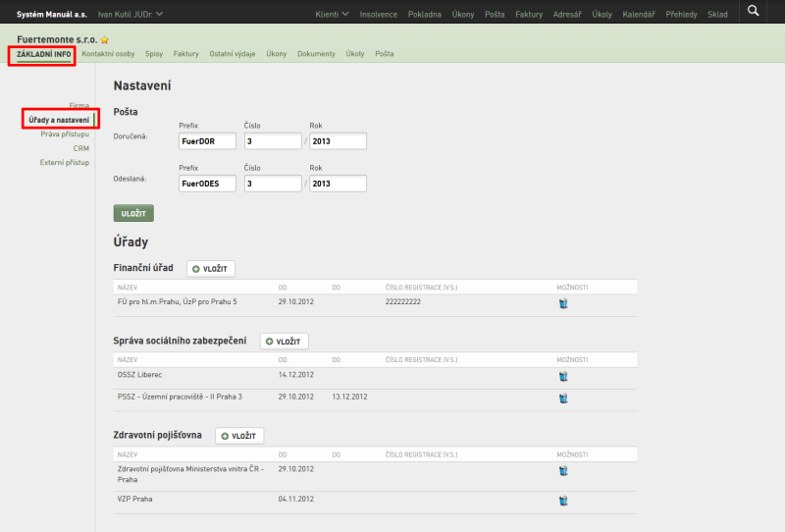The height and width of the screenshot is (532, 785).
Task: Toggle the favorite star next to Fuertemonte s.r.o.
Action: pyautogui.click(x=105, y=39)
